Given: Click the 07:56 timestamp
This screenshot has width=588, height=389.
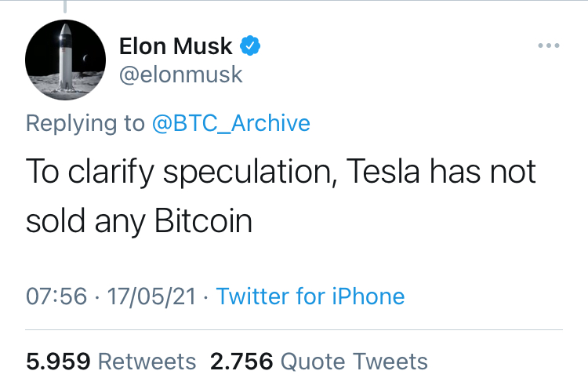Looking at the screenshot, I should pyautogui.click(x=56, y=296).
